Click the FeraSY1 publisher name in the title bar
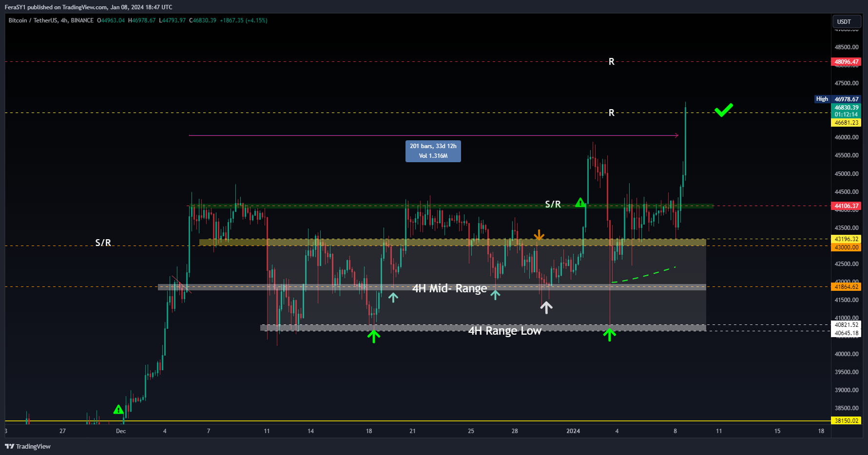 (14, 7)
